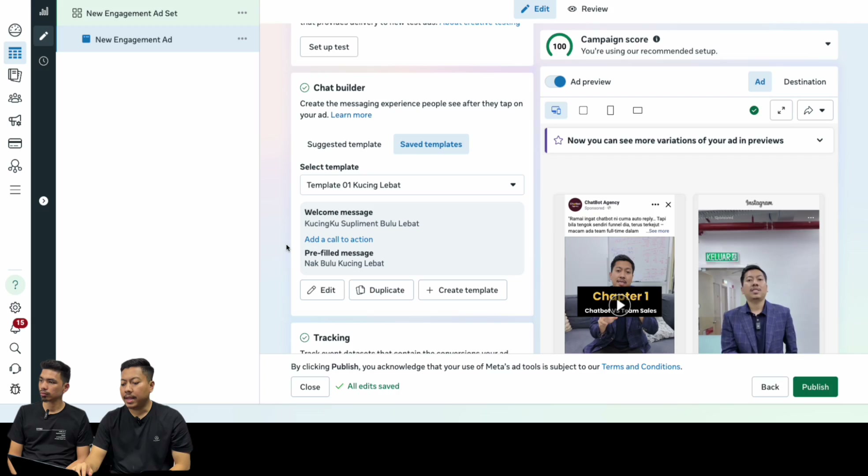Open Audiences people icon in sidebar
This screenshot has height=476, width=868.
[x=15, y=98]
